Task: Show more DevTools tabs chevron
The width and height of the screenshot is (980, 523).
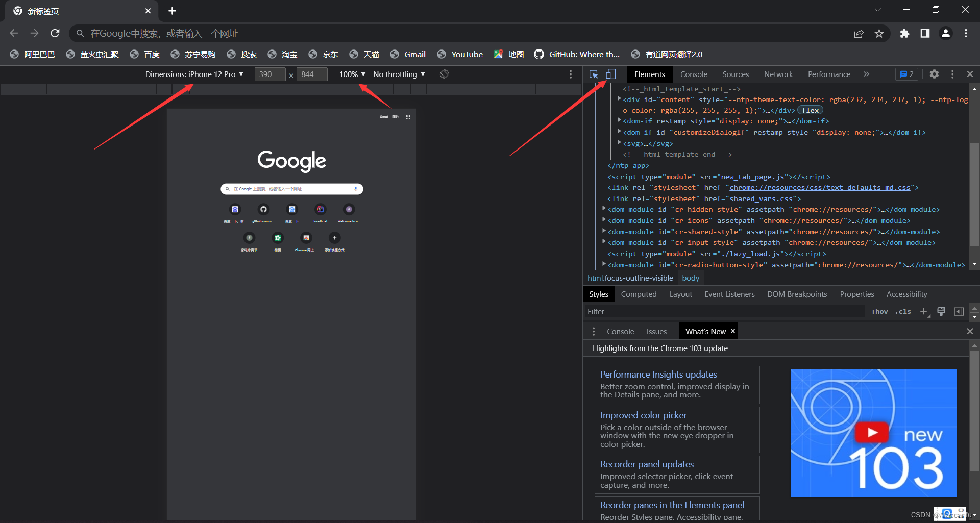Action: coord(866,74)
